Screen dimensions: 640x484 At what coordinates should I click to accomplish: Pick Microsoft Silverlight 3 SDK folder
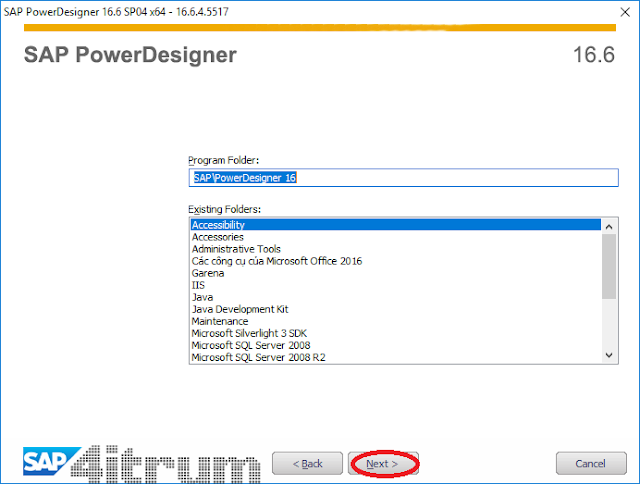pos(396,333)
